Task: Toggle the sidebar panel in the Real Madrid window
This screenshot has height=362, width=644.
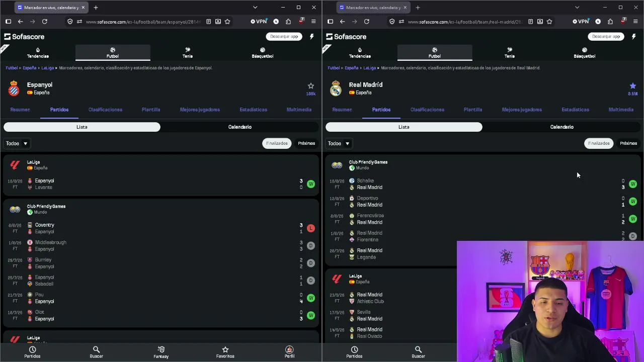Action: click(x=330, y=22)
